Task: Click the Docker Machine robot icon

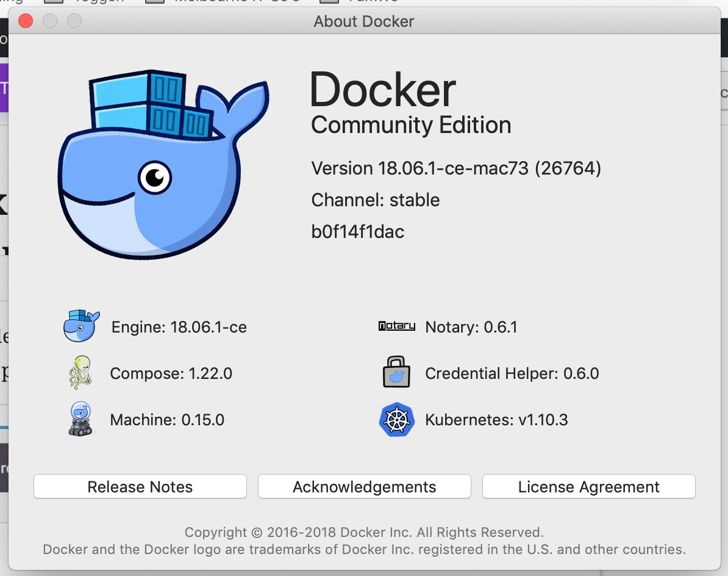Action: pyautogui.click(x=80, y=419)
